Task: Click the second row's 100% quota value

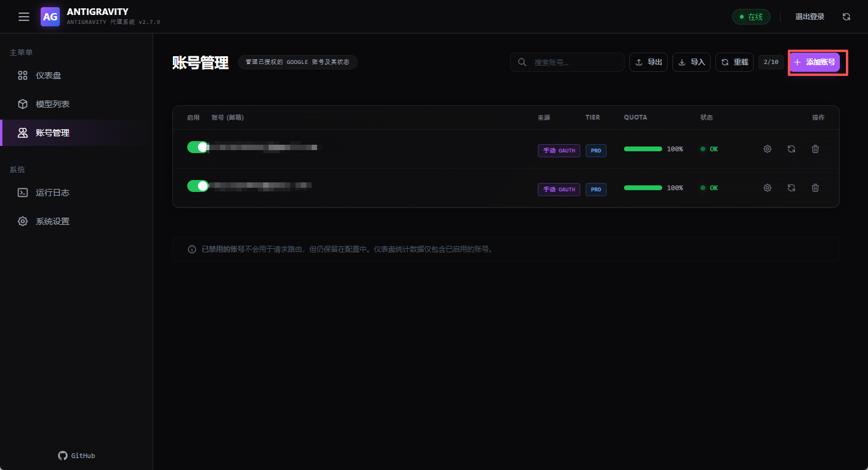Action: click(x=675, y=188)
